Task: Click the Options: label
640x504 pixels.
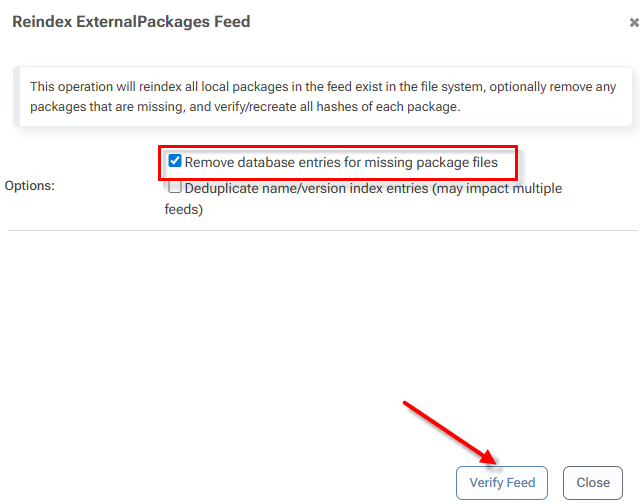Action: [30, 186]
